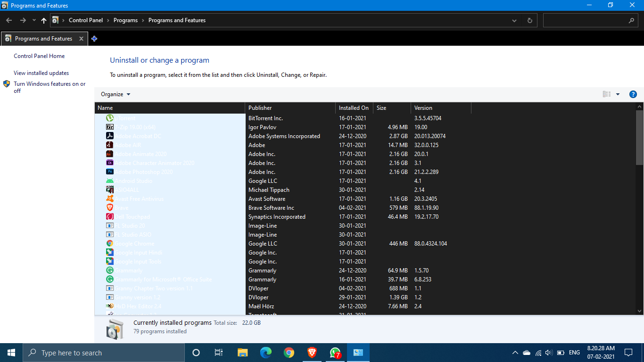This screenshot has height=362, width=644.
Task: Open View installed updates link
Action: click(41, 73)
